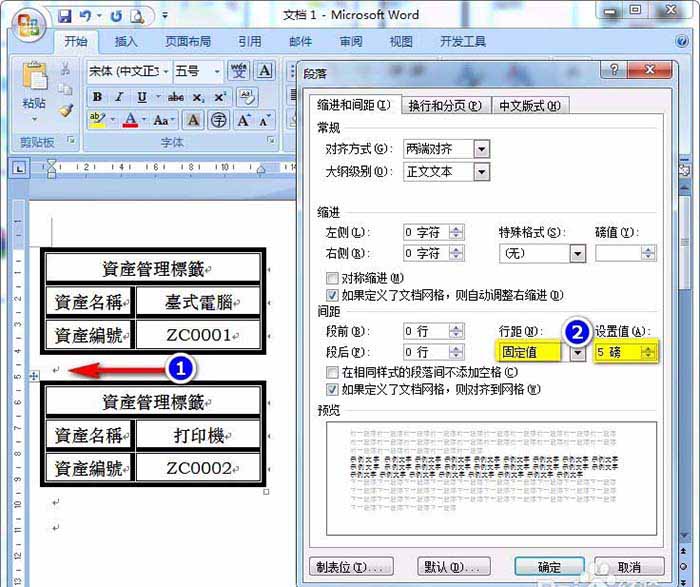Open the Page Layout ribbon tab
This screenshot has height=587, width=700.
click(188, 42)
